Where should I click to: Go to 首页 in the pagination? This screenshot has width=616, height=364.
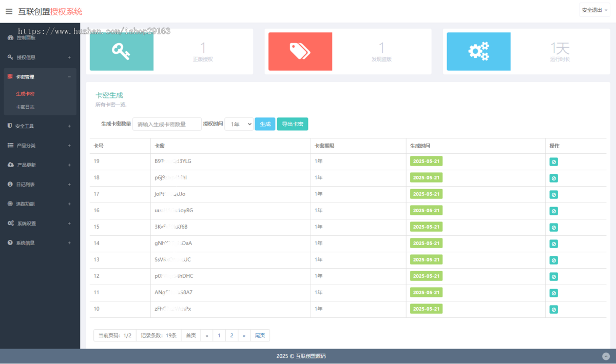(191, 335)
